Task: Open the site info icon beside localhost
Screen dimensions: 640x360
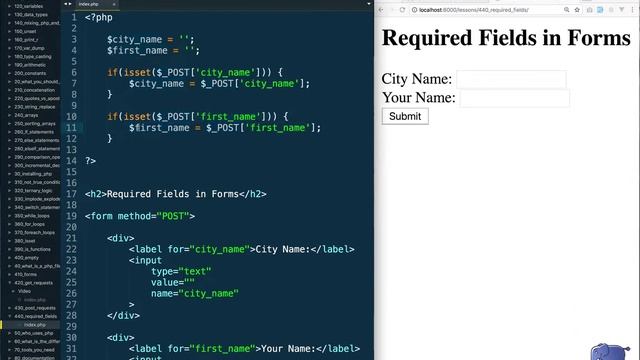Action: (x=414, y=10)
